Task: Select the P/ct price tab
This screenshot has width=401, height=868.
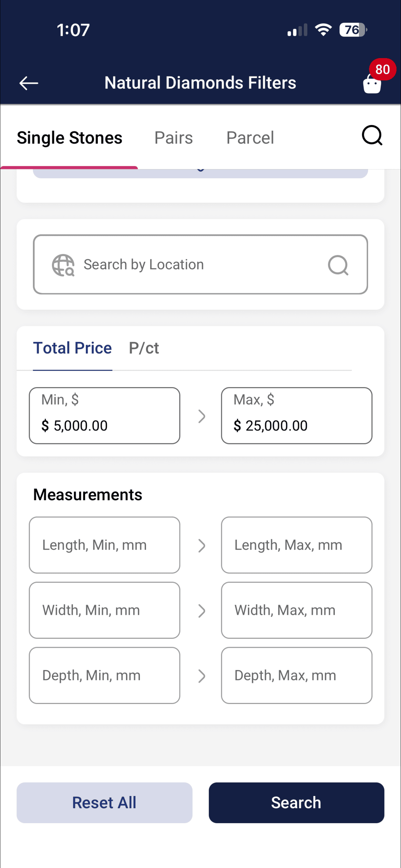Action: [144, 348]
